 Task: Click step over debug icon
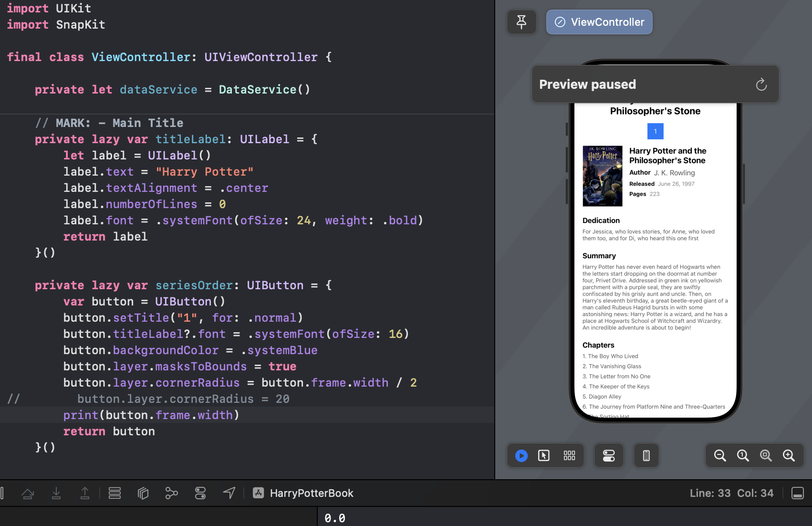tap(28, 493)
